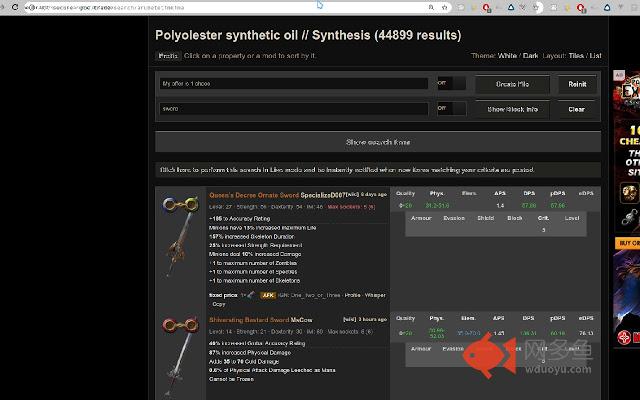Sort by Quality header in Shiversting Bastard Sword row

(x=405, y=318)
